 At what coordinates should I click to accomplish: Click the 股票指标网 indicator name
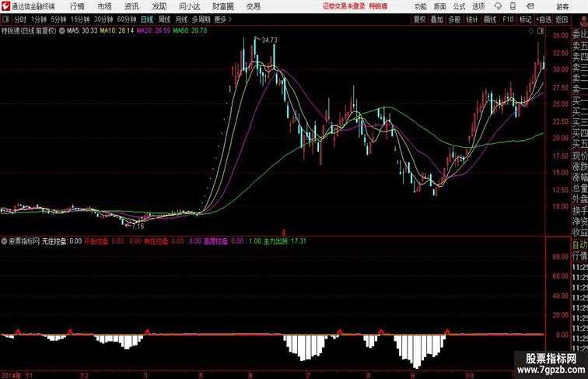[24, 241]
